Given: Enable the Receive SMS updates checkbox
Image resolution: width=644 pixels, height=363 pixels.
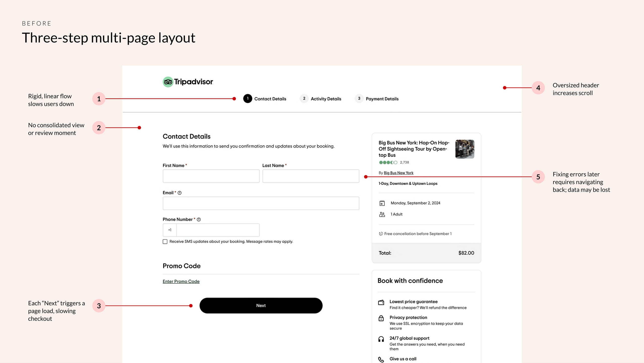Looking at the screenshot, I should point(165,242).
